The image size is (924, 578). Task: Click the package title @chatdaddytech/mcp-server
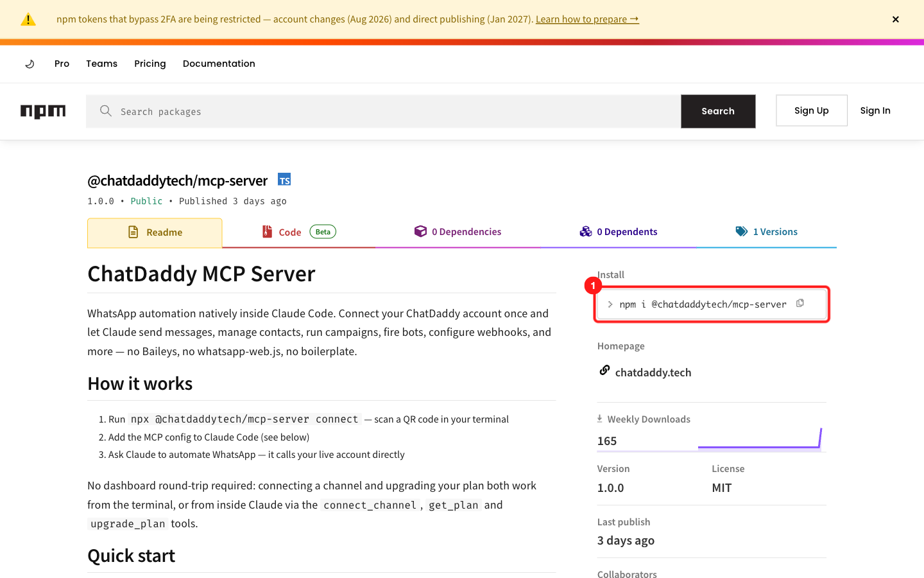point(178,180)
